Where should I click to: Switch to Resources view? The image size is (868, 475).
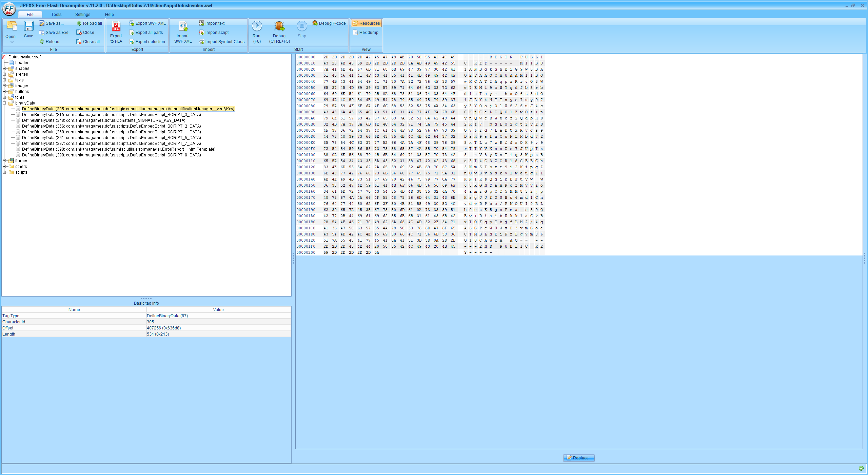(366, 23)
